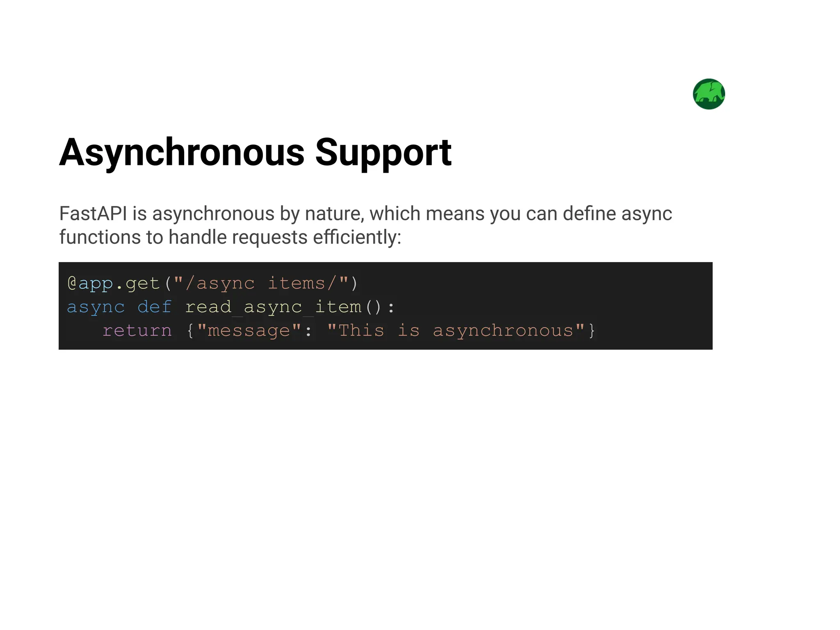Click the code line with return "This is asynchronous"
The height and width of the screenshot is (630, 840).
(349, 331)
